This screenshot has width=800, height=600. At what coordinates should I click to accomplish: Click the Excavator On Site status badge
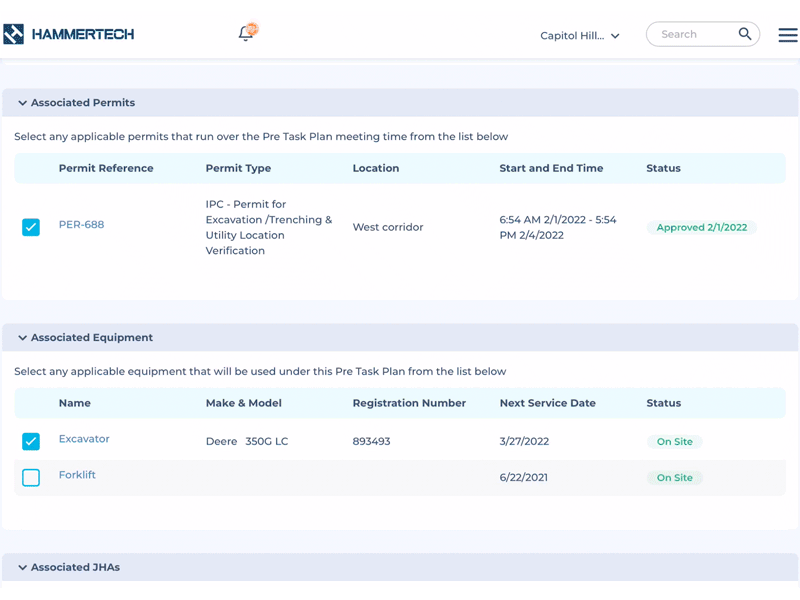tap(674, 442)
